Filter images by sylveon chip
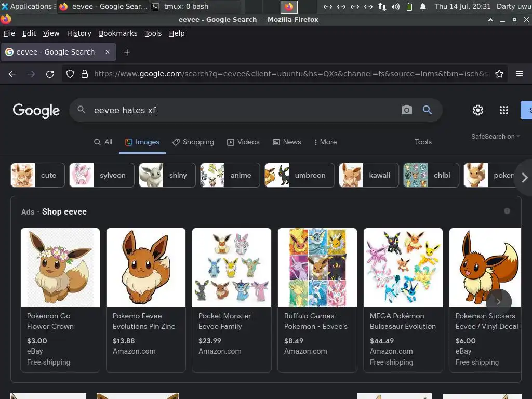The height and width of the screenshot is (399, 532). click(102, 175)
